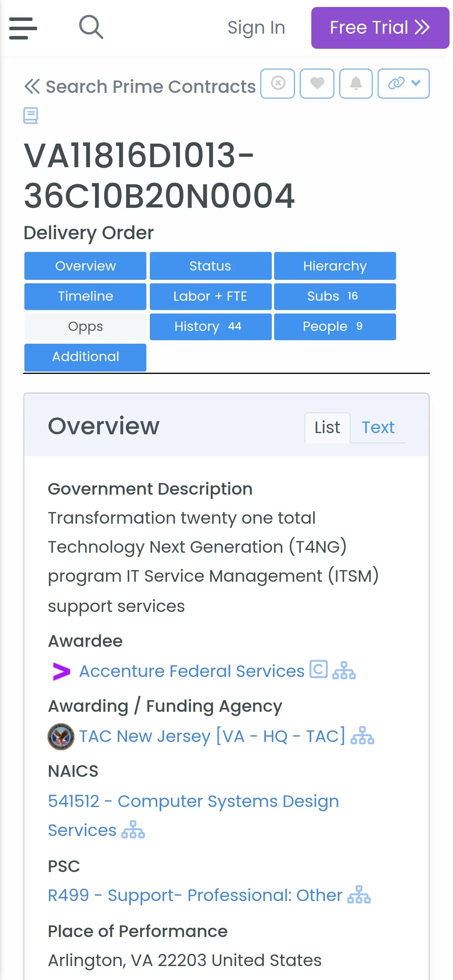Click the circled X exclude button
This screenshot has height=980, width=453.
[278, 84]
